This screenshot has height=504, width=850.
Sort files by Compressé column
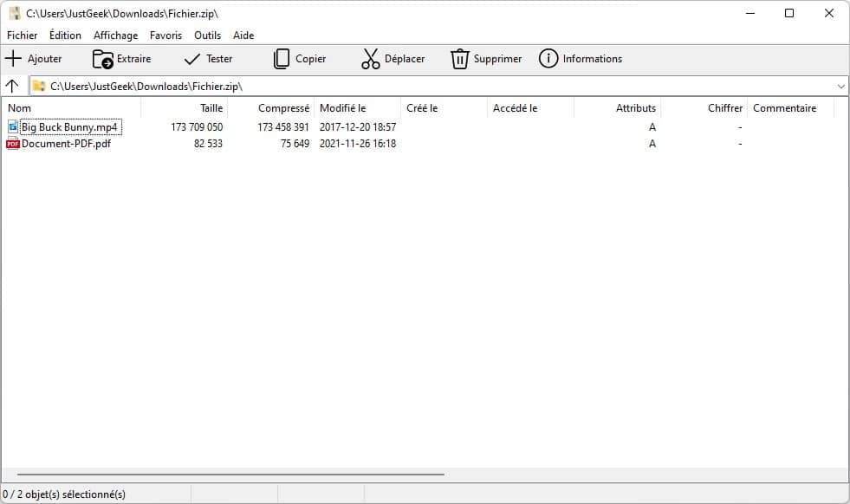point(271,108)
